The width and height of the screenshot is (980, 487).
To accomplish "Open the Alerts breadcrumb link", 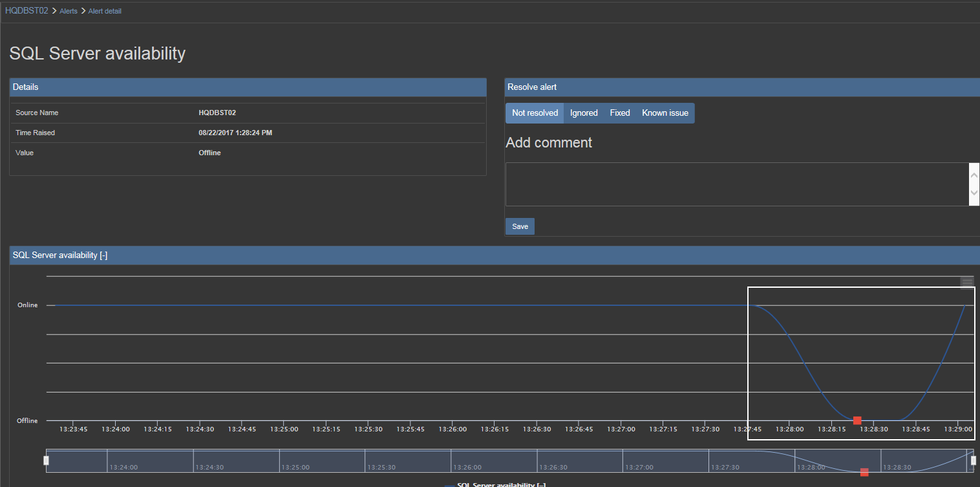I will click(69, 11).
